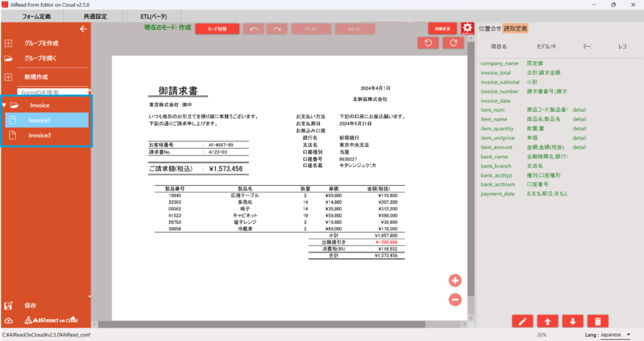Screen dimensions: 644x341
Task: Select the invoice_subtotal item
Action: point(500,82)
